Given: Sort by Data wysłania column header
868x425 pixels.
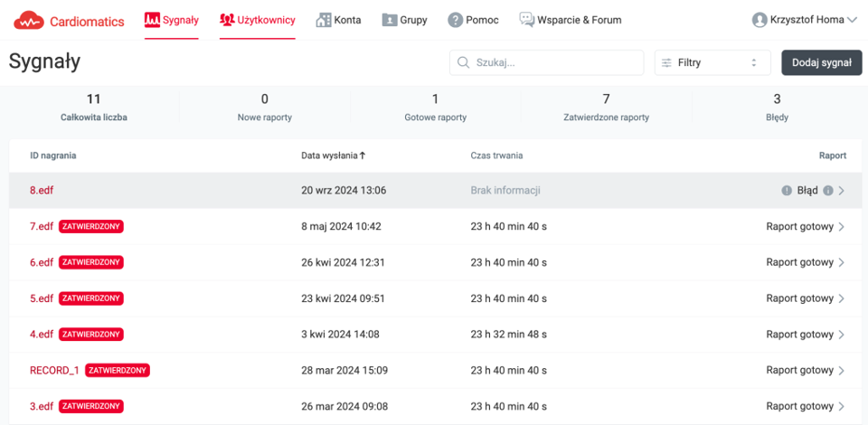Looking at the screenshot, I should coord(333,156).
